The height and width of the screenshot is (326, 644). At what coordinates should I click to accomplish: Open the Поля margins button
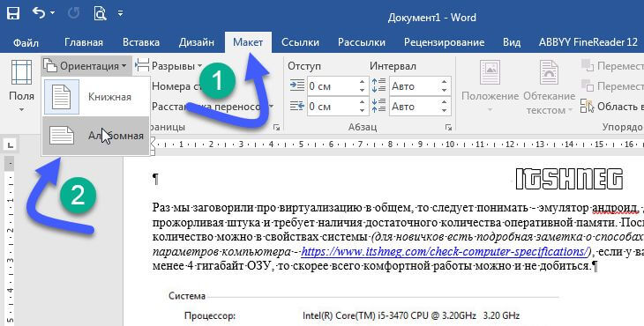coord(21,86)
